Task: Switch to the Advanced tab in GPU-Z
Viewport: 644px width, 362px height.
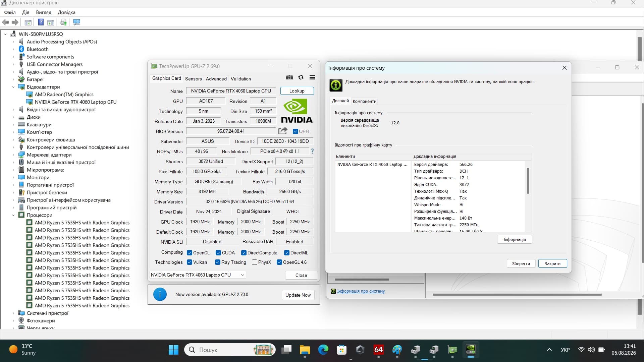Action: pos(216,79)
